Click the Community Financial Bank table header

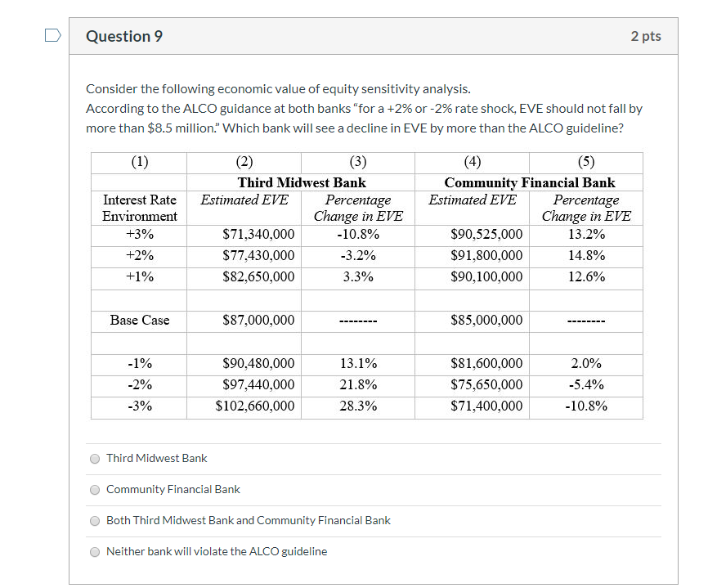coord(528,182)
